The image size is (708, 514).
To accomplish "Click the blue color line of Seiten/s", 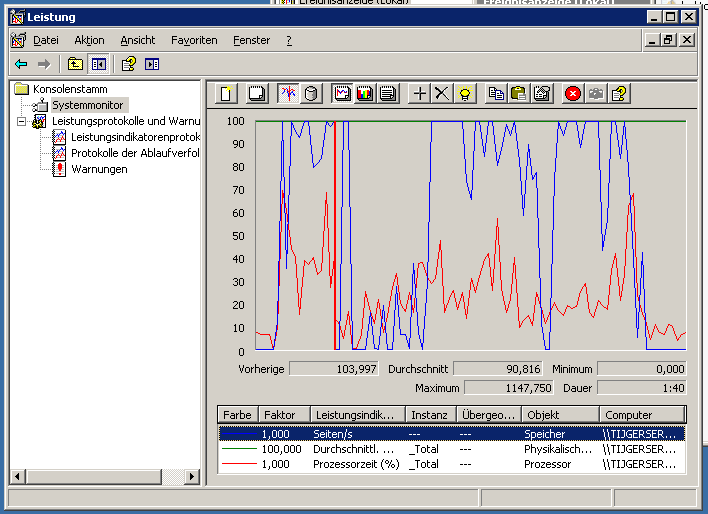I will tap(239, 434).
